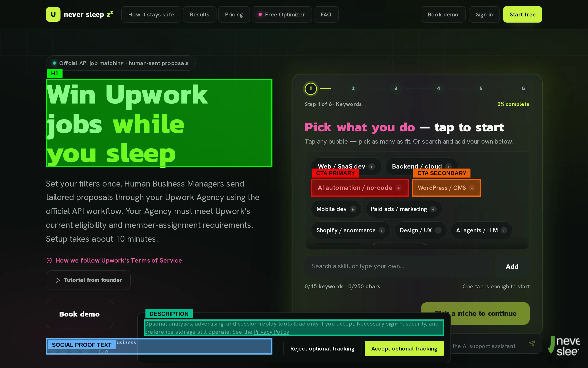Click the Add keyword button
This screenshot has height=368, width=588.
(512, 266)
